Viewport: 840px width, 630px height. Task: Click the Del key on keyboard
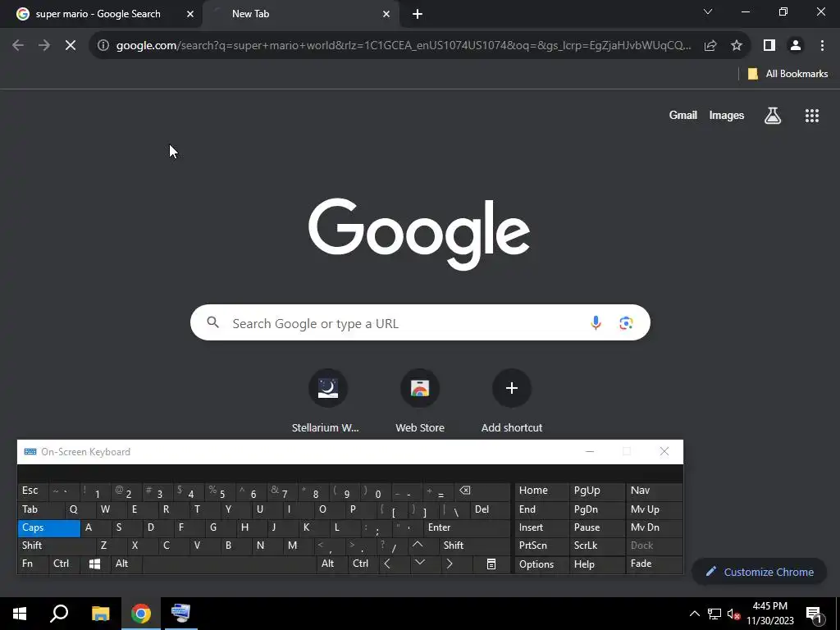click(x=491, y=509)
